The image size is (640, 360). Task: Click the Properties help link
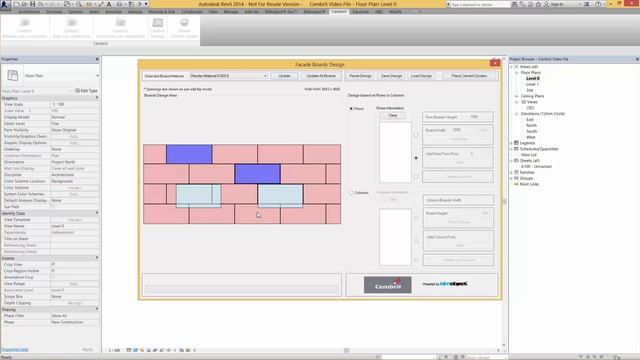15,350
